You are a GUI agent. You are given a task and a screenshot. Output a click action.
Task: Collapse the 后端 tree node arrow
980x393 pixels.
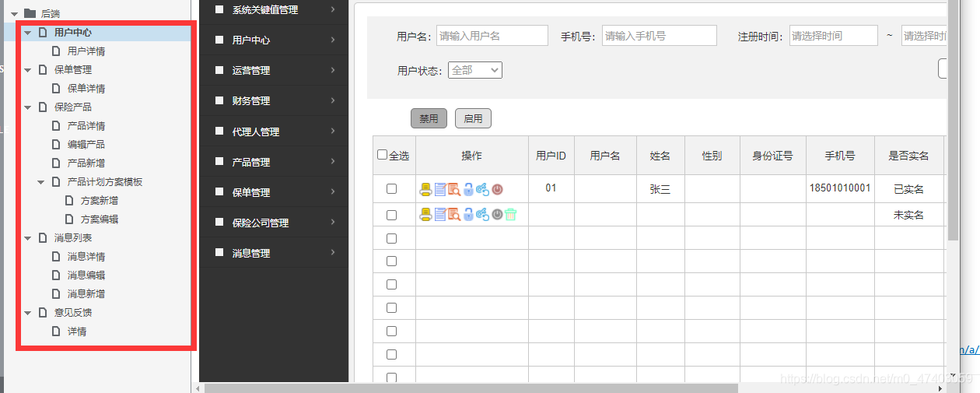pos(14,14)
